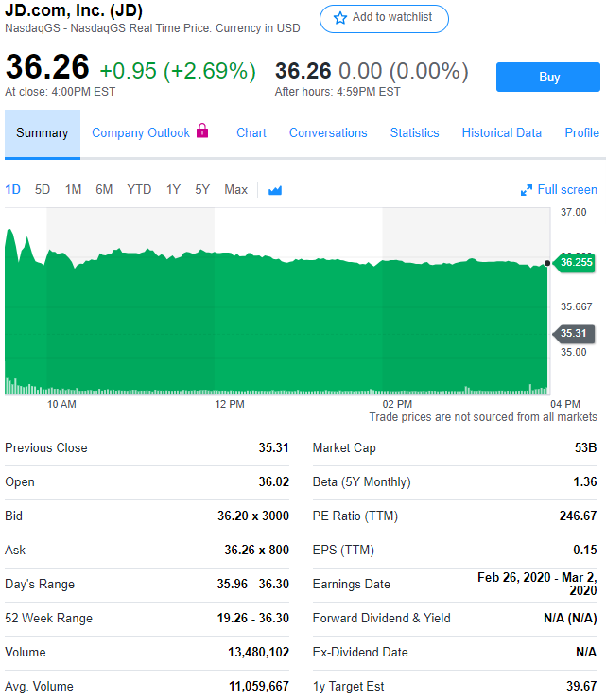Select the Chart tab

pyautogui.click(x=251, y=133)
